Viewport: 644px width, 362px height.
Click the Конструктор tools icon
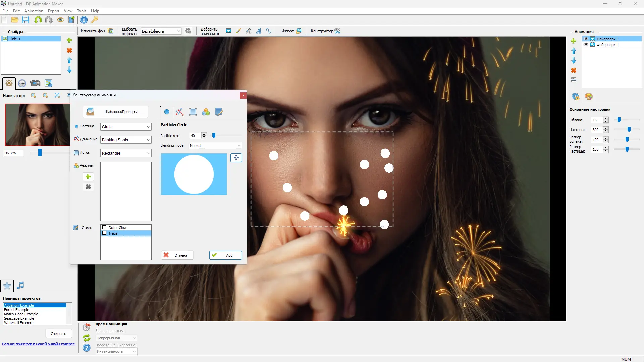pyautogui.click(x=337, y=31)
